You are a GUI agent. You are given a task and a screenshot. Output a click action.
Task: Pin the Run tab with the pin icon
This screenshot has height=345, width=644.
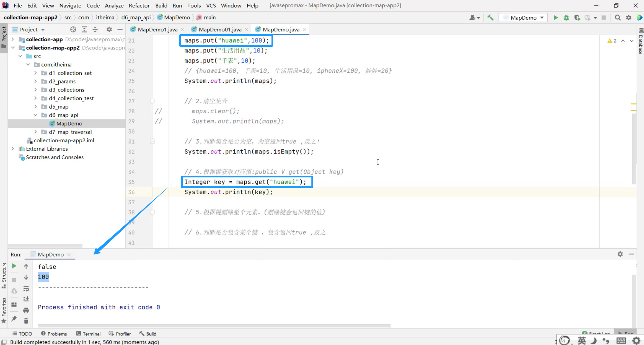point(14,318)
